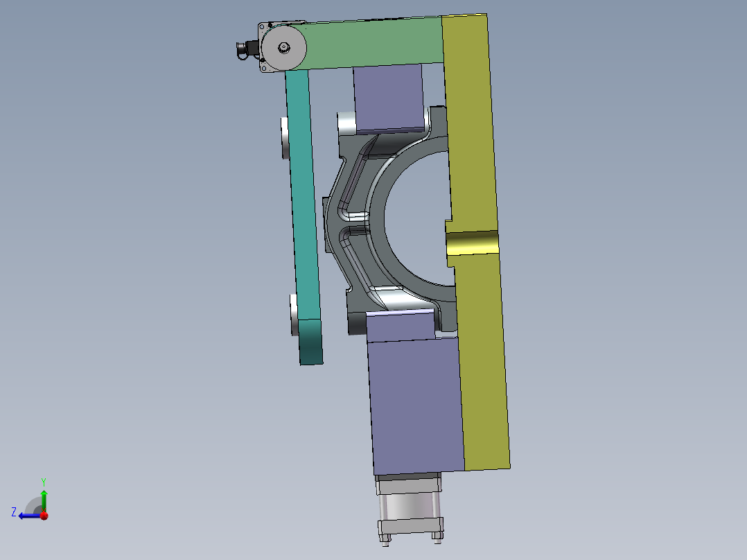Image resolution: width=747 pixels, height=560 pixels.
Task: Select the large lower purple block
Action: [416, 405]
